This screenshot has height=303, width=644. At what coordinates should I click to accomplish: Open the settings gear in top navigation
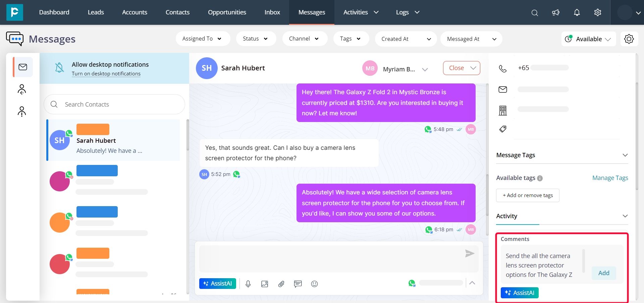pos(598,13)
